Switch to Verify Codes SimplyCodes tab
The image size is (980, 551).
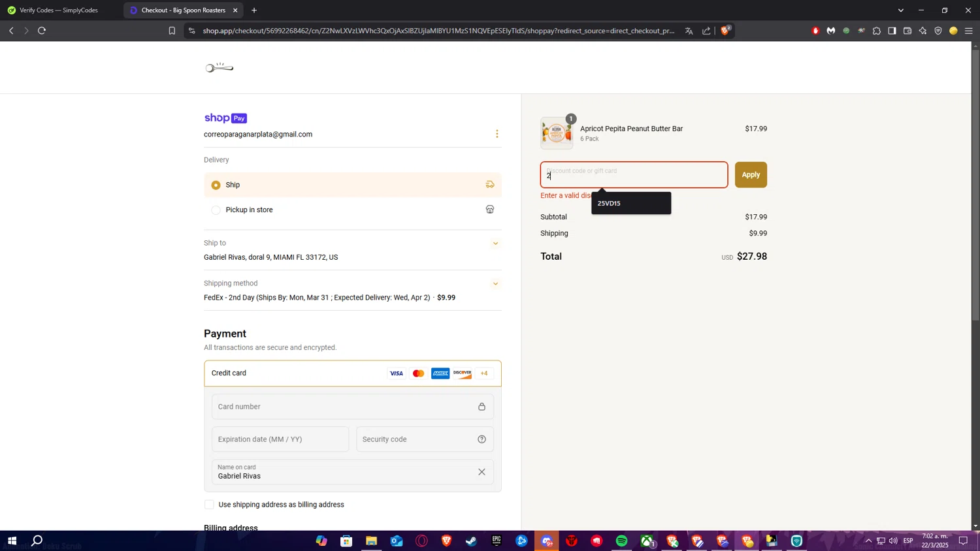[60, 10]
